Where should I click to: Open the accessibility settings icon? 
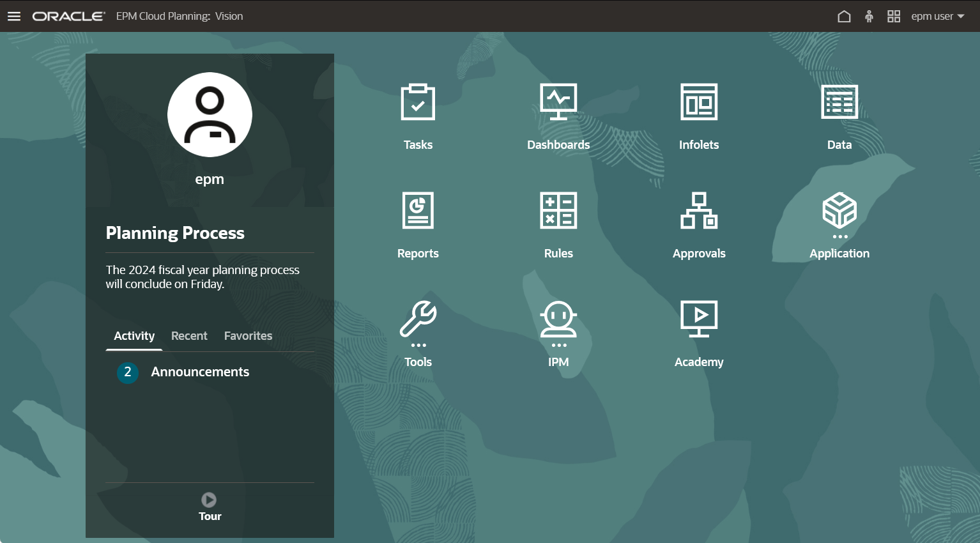click(868, 16)
